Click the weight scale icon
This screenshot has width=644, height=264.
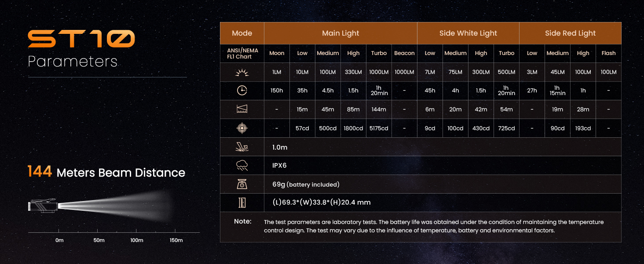point(242,184)
